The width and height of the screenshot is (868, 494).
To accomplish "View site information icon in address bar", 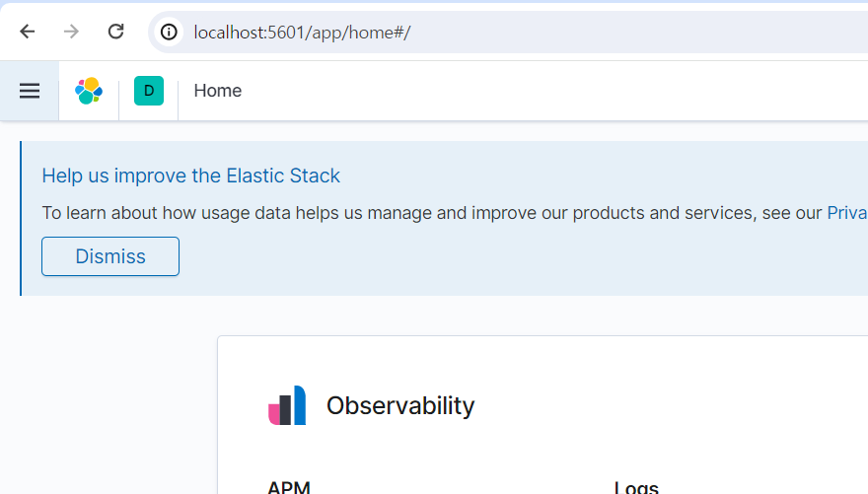I will pos(169,33).
